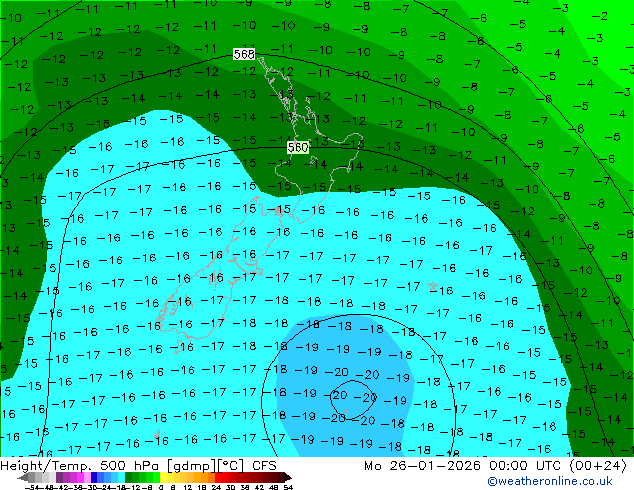The height and width of the screenshot is (490, 634).
Task: Click the Height/Temp. 500 hPa title text
Action: (75, 465)
